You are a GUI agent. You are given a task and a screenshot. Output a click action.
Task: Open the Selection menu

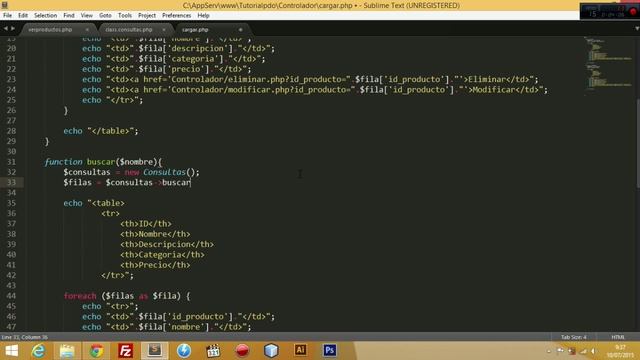(45, 16)
